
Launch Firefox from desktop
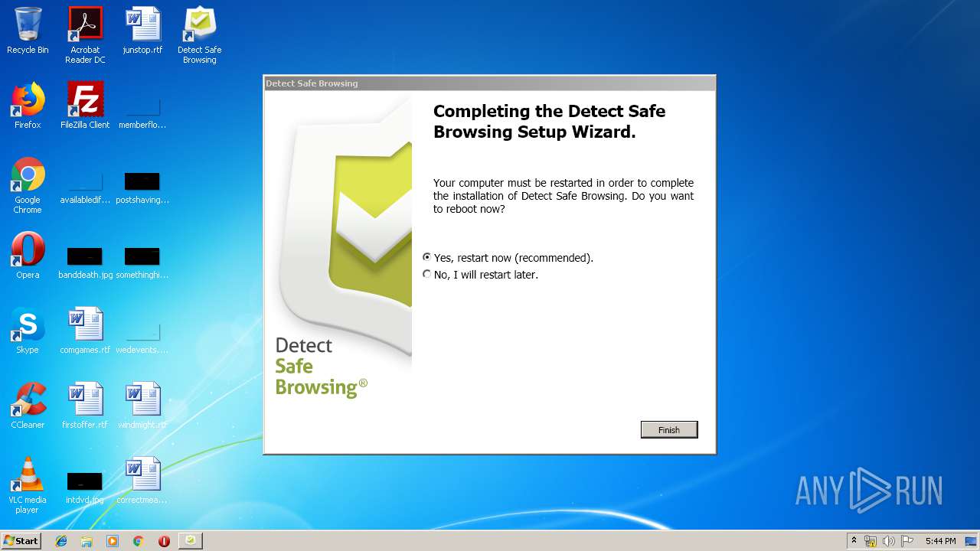point(28,106)
